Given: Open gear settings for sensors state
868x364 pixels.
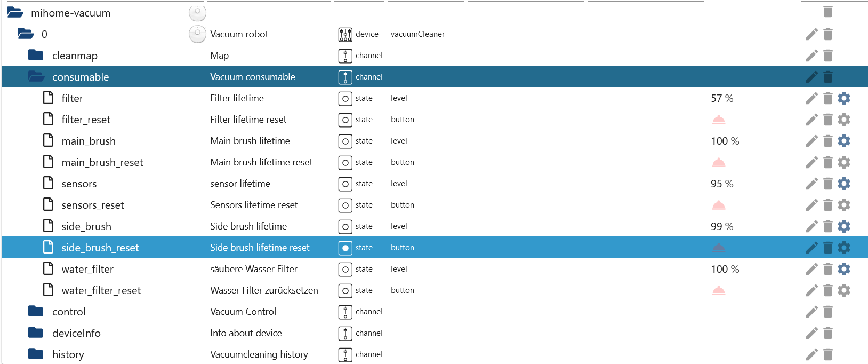Looking at the screenshot, I should click(843, 184).
